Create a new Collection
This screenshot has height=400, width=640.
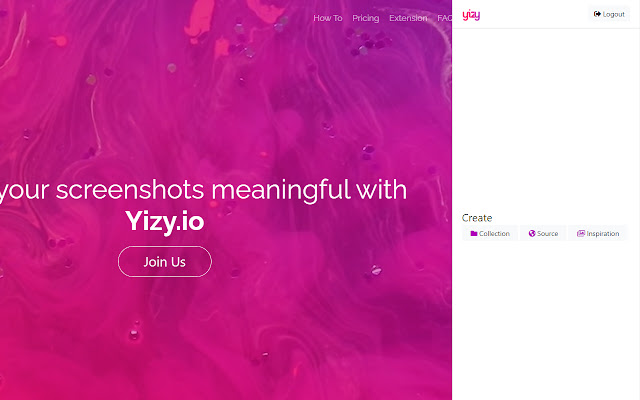(x=490, y=233)
